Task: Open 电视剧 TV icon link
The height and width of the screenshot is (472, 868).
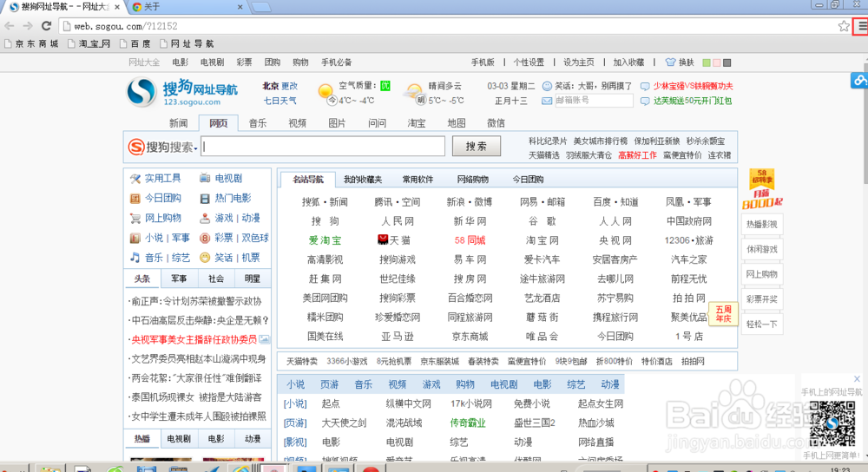Action: 205,178
